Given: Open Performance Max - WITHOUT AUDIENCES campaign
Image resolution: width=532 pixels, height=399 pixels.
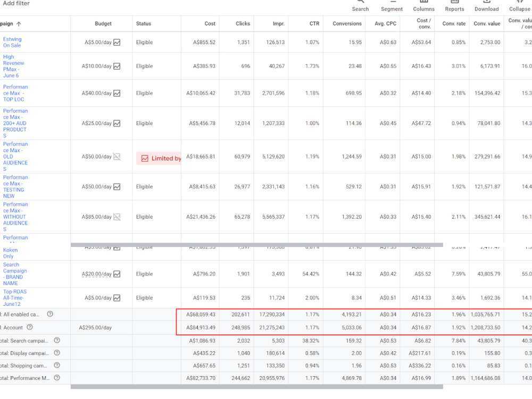Looking at the screenshot, I should click(15, 217).
